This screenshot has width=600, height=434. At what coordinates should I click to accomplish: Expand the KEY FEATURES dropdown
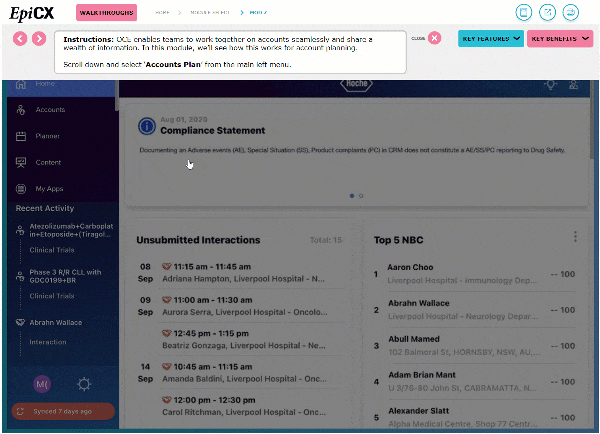click(x=491, y=39)
